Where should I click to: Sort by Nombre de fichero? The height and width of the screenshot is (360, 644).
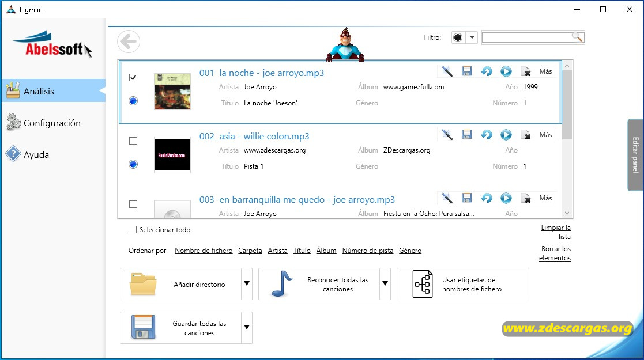click(204, 251)
